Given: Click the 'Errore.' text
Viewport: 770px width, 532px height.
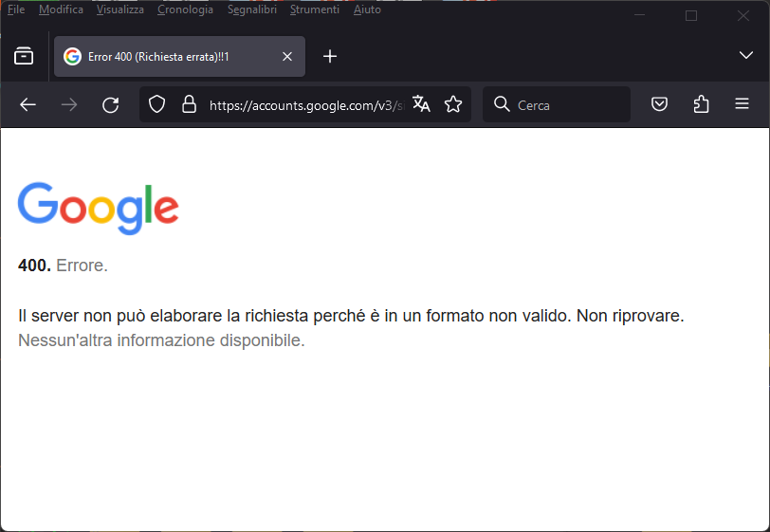Looking at the screenshot, I should (x=82, y=266).
